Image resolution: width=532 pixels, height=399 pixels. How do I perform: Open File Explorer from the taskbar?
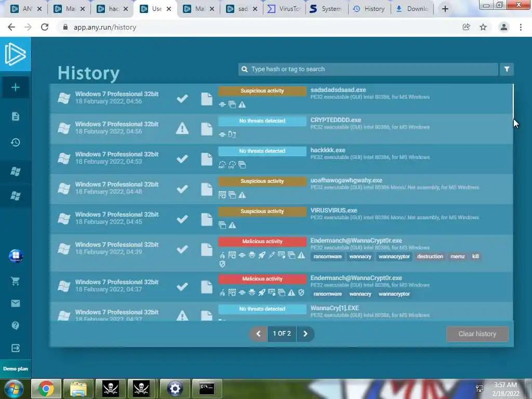pos(78,389)
